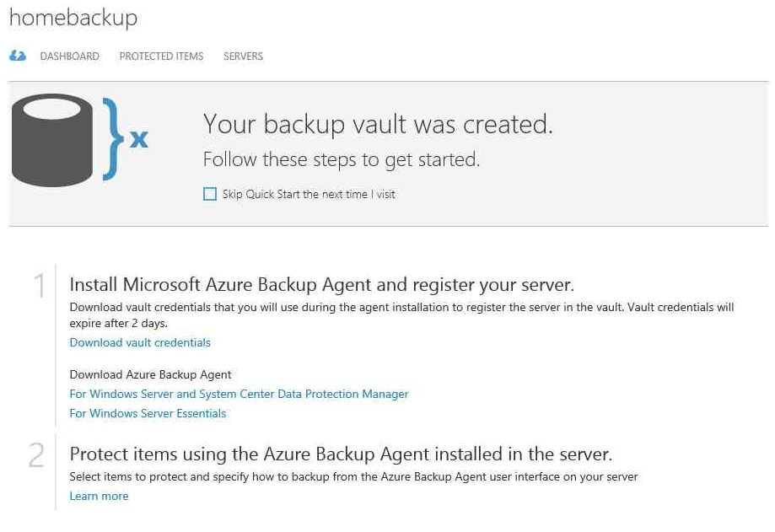Viewport: 775px width, 532px height.
Task: Open the Quick Start cloud icon
Action: coord(18,56)
